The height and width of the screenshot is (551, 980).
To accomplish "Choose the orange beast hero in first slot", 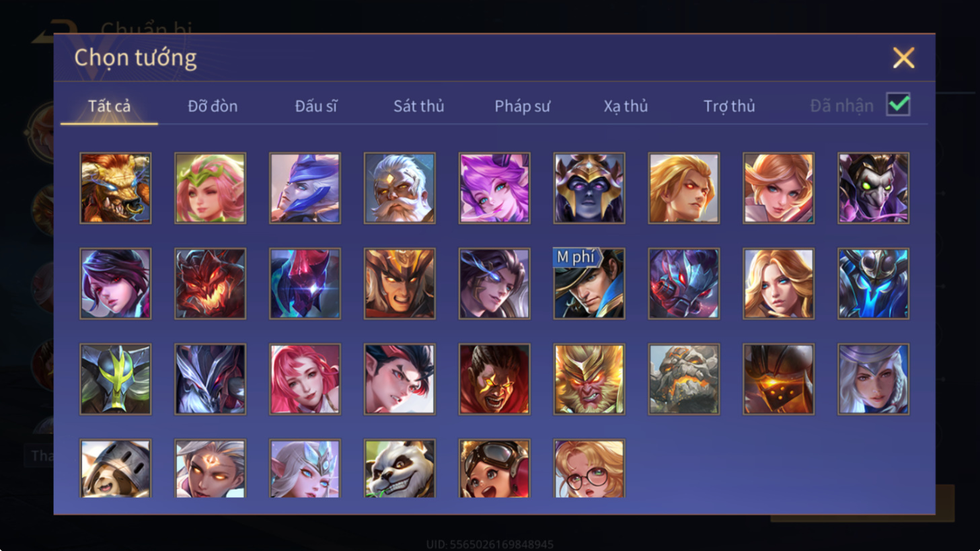I will pyautogui.click(x=116, y=188).
